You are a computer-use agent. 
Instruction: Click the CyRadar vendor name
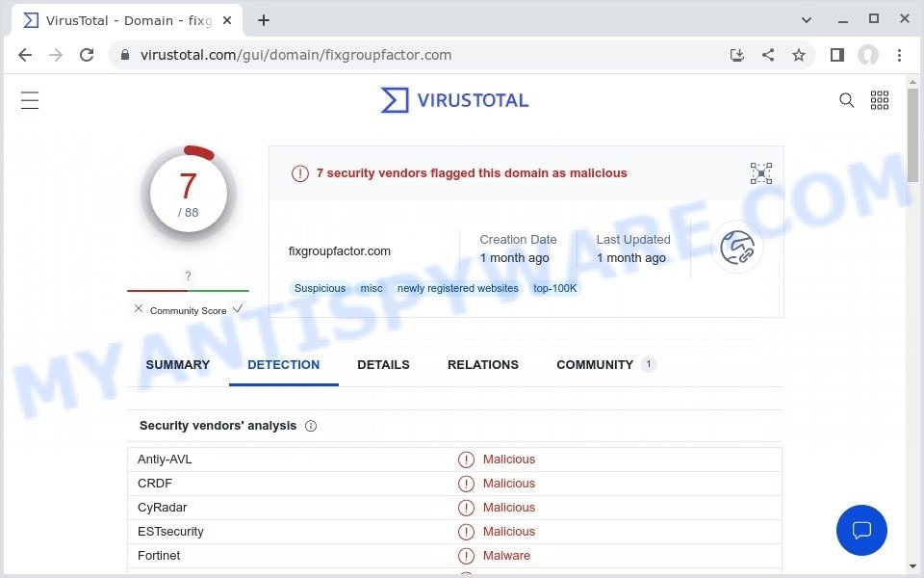pyautogui.click(x=162, y=508)
